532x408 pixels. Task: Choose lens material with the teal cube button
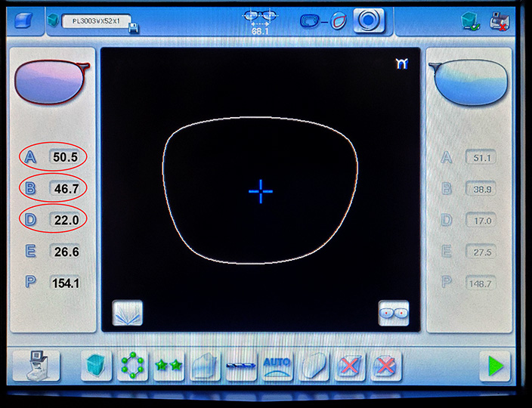(x=97, y=366)
